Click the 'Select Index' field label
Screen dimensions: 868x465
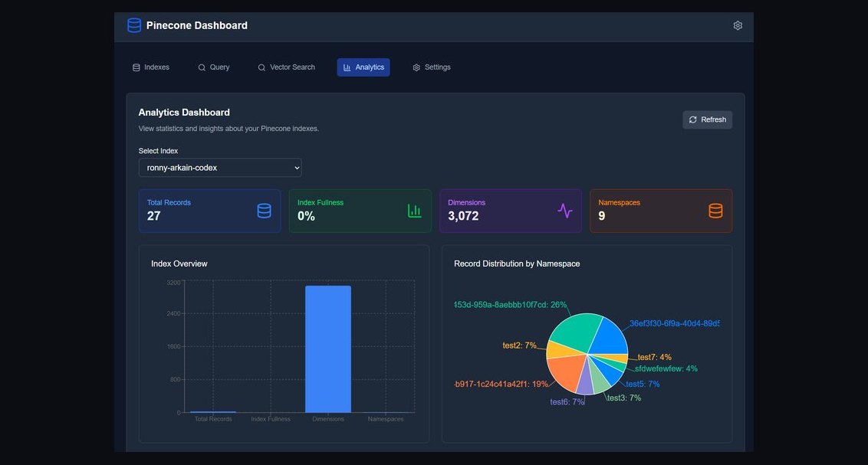[x=158, y=151]
